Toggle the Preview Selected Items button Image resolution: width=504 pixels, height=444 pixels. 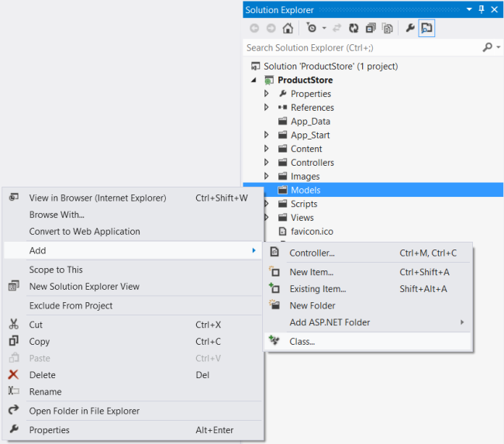coord(426,28)
